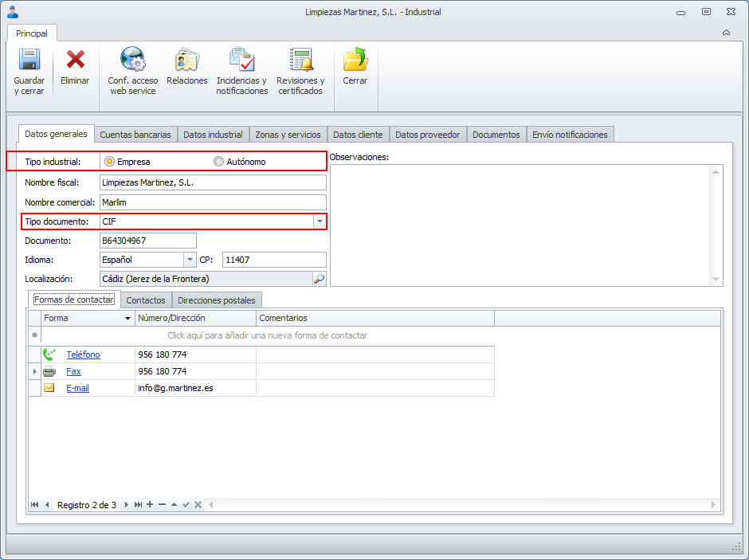Click the Guardar y cerrar save icon

pos(29,60)
